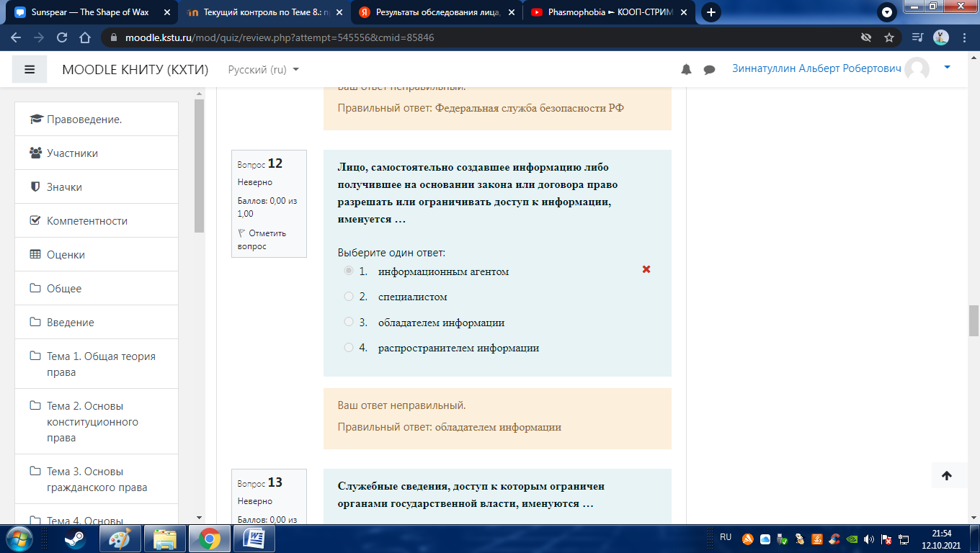Click the Правильный ответ: обладателем информации text
Screen dimensions: 980x553
[450, 427]
